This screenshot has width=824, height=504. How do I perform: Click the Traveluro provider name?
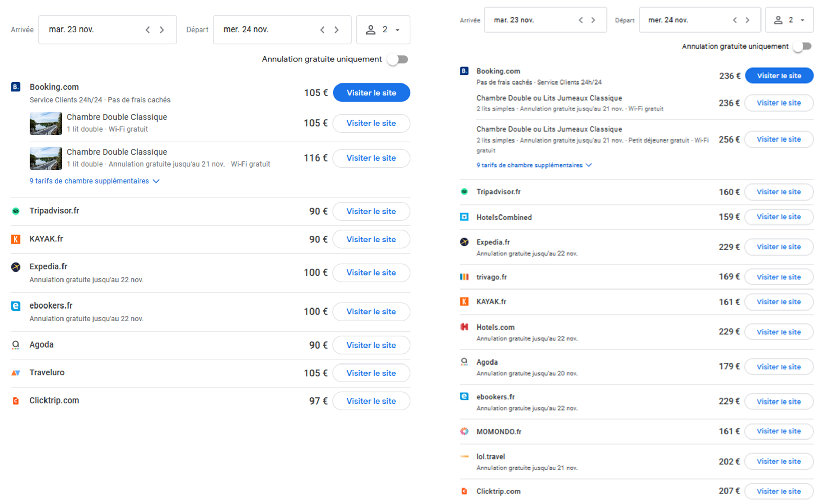[47, 373]
